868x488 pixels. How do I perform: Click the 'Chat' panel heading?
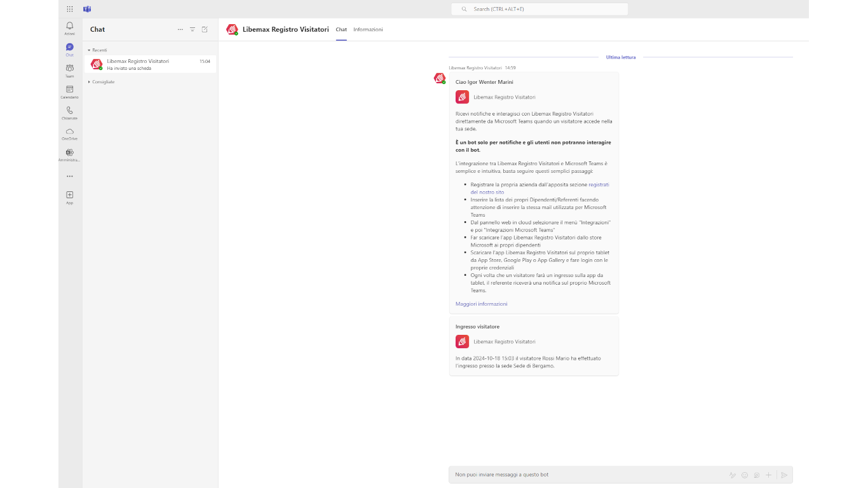97,29
